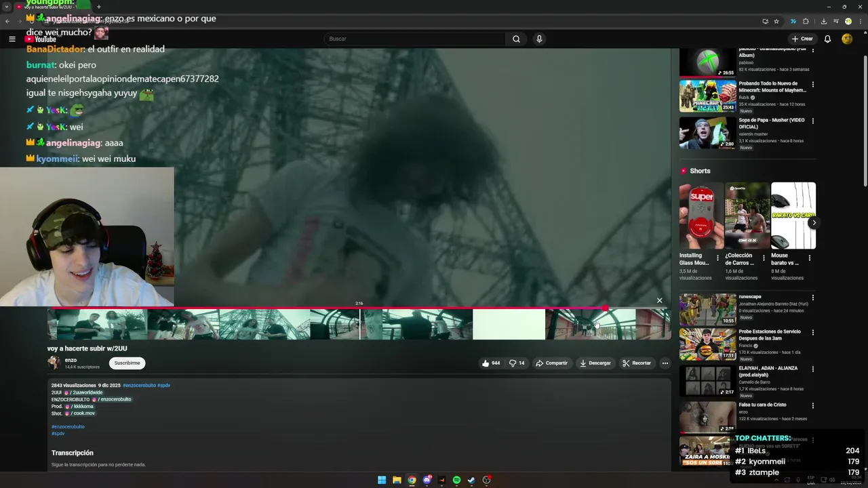The width and height of the screenshot is (868, 488).
Task: Click the Buscar search field
Action: pos(414,39)
